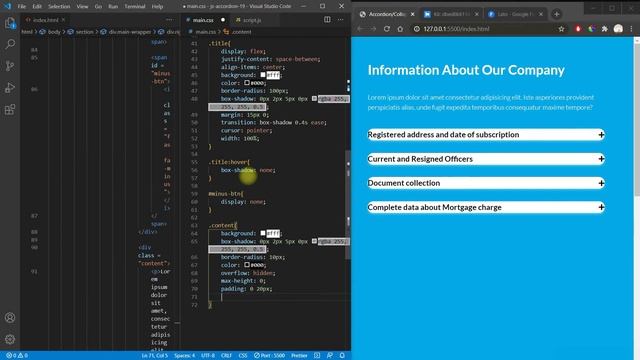Expand Document collection accordion
The width and height of the screenshot is (640, 360).
(486, 183)
